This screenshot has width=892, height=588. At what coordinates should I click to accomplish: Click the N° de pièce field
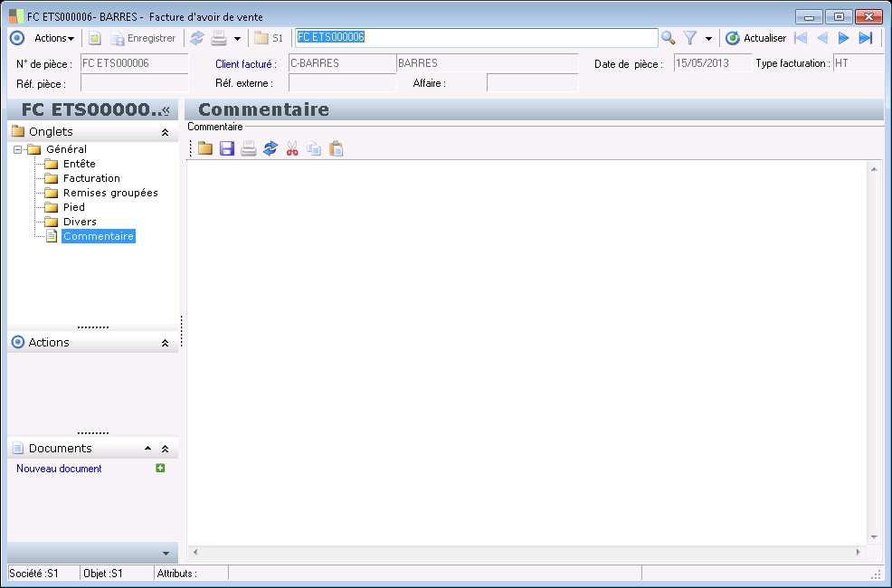click(x=134, y=63)
